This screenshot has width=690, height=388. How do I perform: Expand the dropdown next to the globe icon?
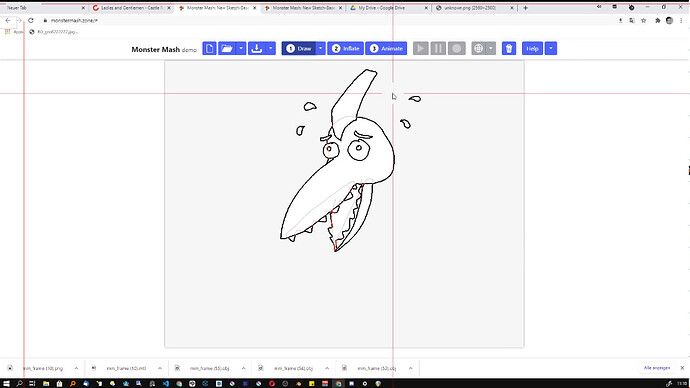point(491,48)
